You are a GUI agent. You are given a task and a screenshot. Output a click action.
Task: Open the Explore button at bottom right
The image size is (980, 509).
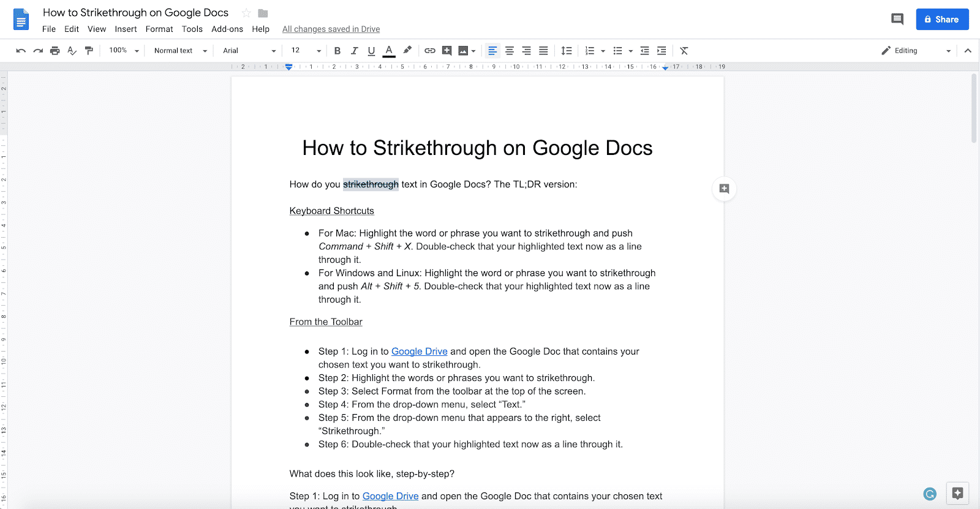[x=958, y=493]
